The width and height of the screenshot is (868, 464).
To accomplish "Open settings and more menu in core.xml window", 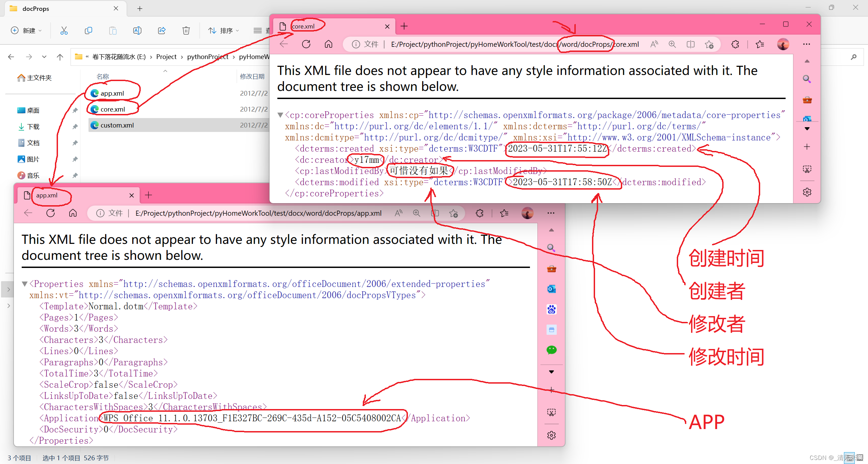I will [807, 44].
